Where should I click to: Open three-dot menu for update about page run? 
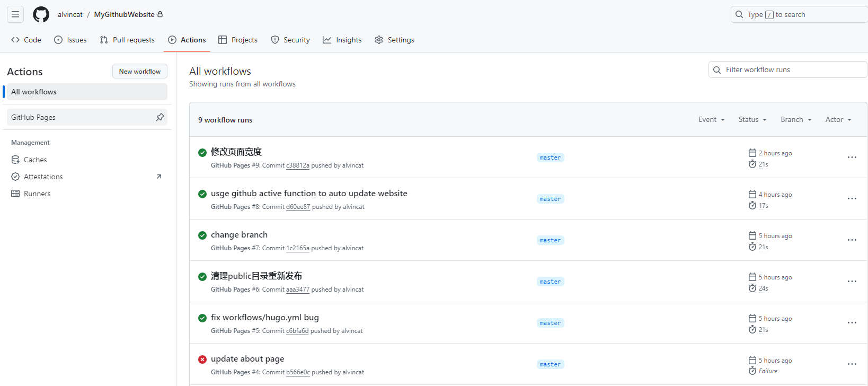tap(852, 364)
